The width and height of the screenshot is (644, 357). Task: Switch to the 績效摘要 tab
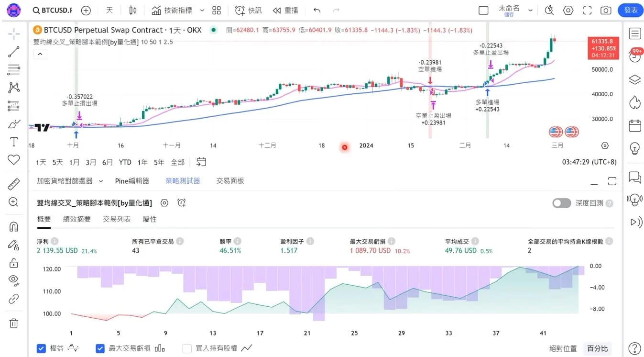76,219
